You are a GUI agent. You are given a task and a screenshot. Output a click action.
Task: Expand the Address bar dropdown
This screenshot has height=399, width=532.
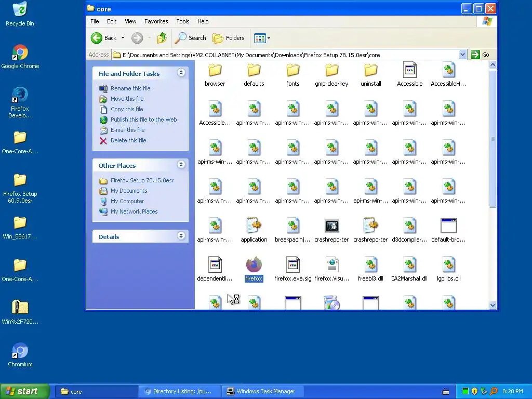point(462,55)
